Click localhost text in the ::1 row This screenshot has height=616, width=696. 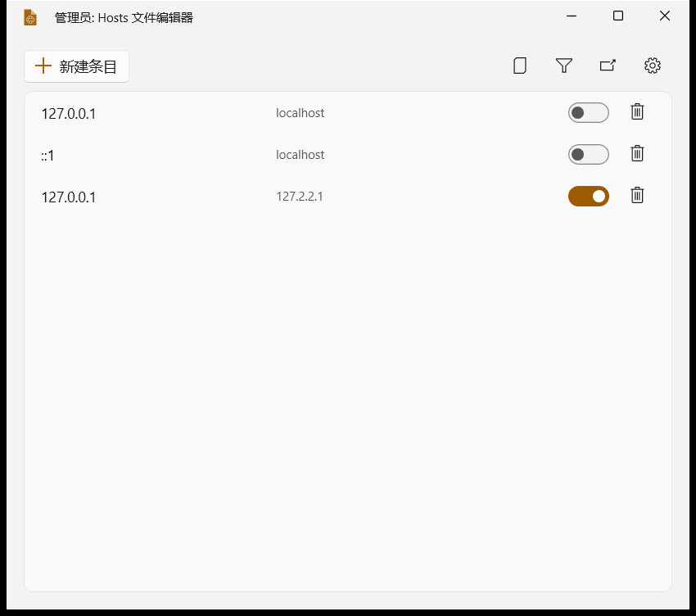click(x=300, y=155)
